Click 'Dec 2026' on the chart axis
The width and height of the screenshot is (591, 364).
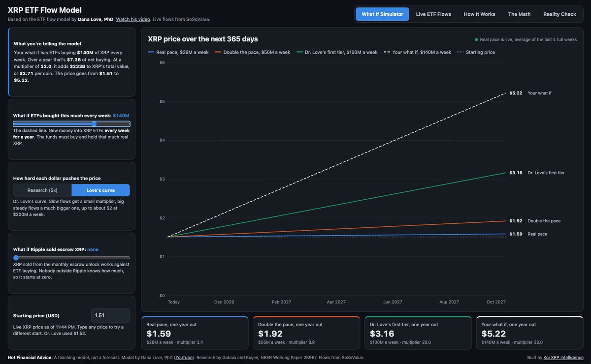(x=224, y=302)
